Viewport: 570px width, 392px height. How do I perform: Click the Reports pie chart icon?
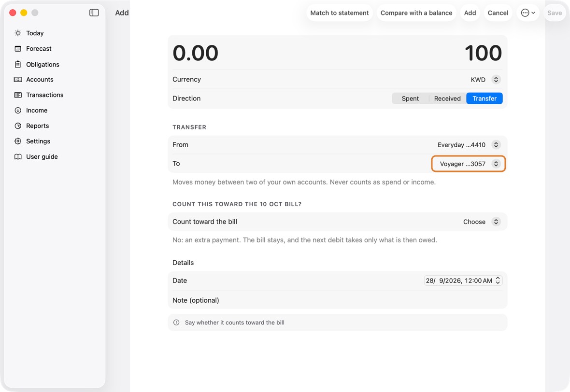(x=18, y=126)
